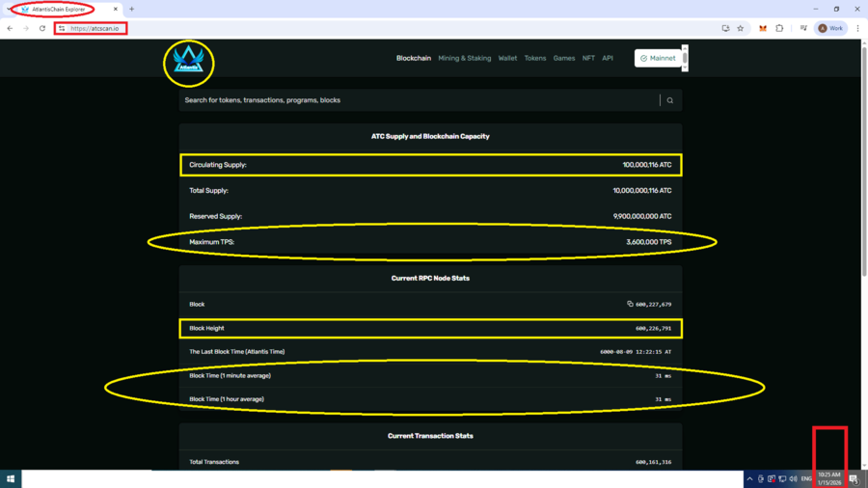
Task: Open the Chrome three-dot menu
Action: tap(857, 28)
